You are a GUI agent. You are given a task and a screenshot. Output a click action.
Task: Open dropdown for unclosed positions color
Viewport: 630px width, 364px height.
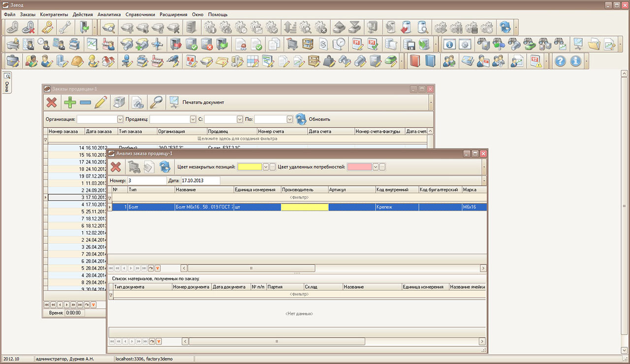(266, 167)
